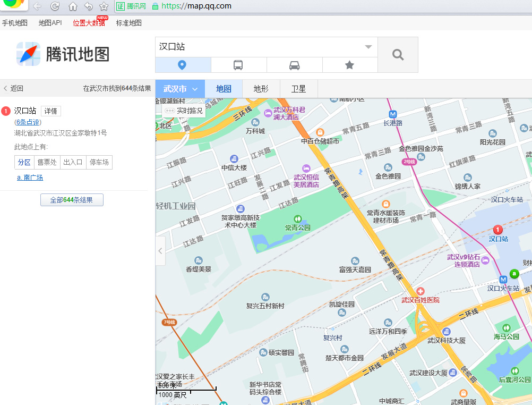Click 万科城 residence icon

tap(255, 122)
